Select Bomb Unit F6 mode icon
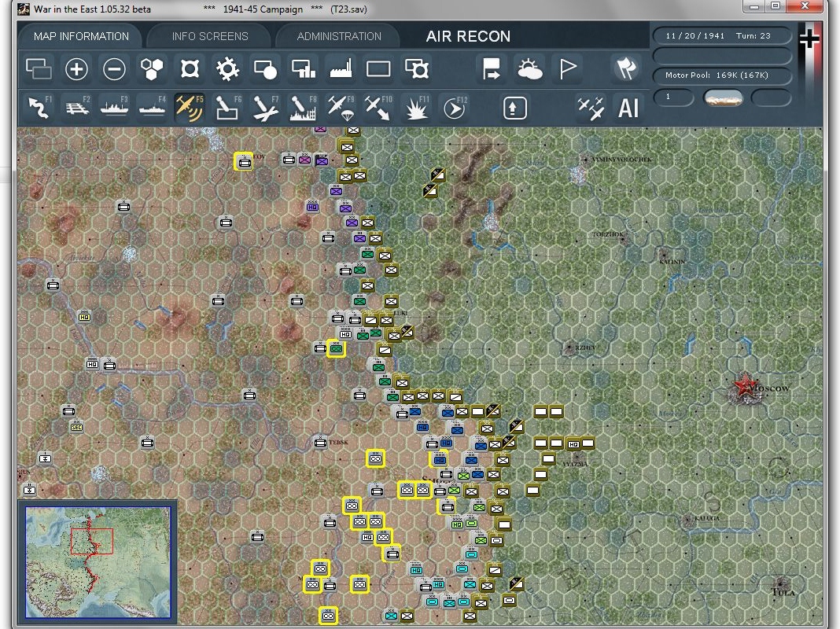The width and height of the screenshot is (840, 629). (x=227, y=108)
